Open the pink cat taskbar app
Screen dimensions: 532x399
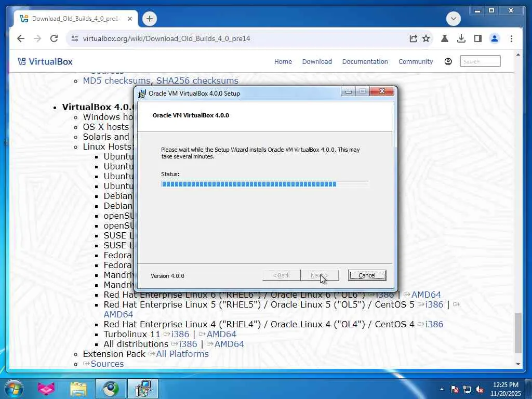click(x=46, y=389)
